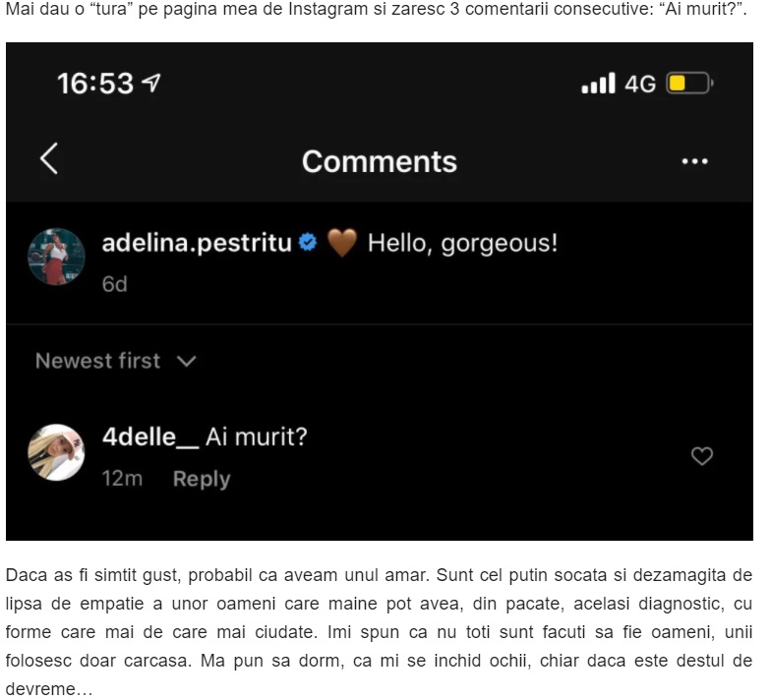771x700 pixels.
Task: Click the cellular signal bars icon
Action: (x=598, y=84)
